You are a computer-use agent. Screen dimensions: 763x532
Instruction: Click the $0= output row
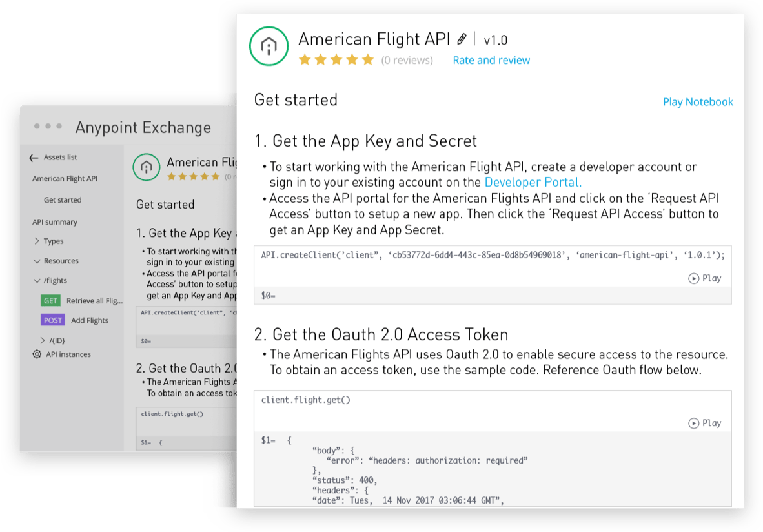493,296
